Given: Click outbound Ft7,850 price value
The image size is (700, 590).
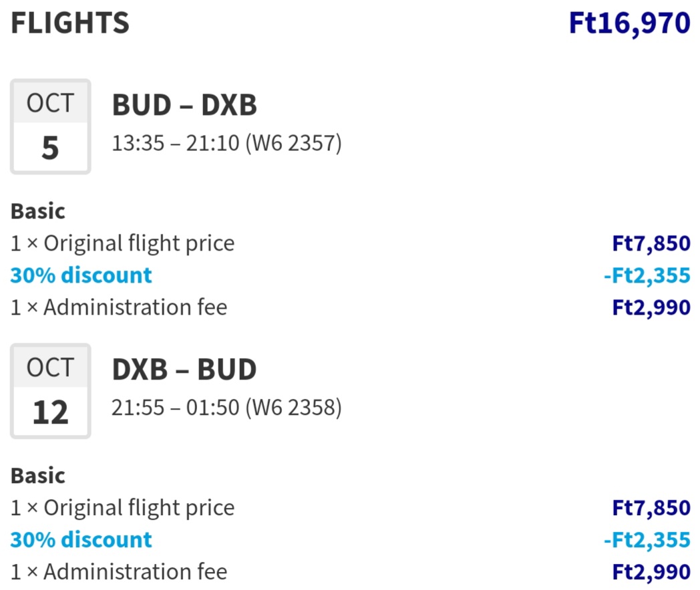Looking at the screenshot, I should [x=651, y=244].
